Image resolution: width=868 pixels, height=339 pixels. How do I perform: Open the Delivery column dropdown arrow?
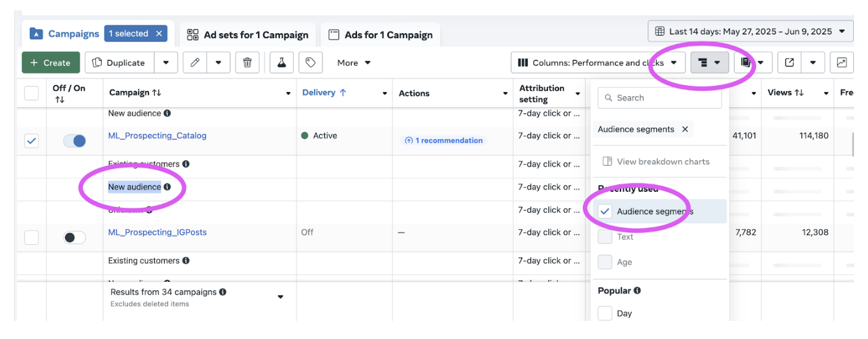click(384, 94)
